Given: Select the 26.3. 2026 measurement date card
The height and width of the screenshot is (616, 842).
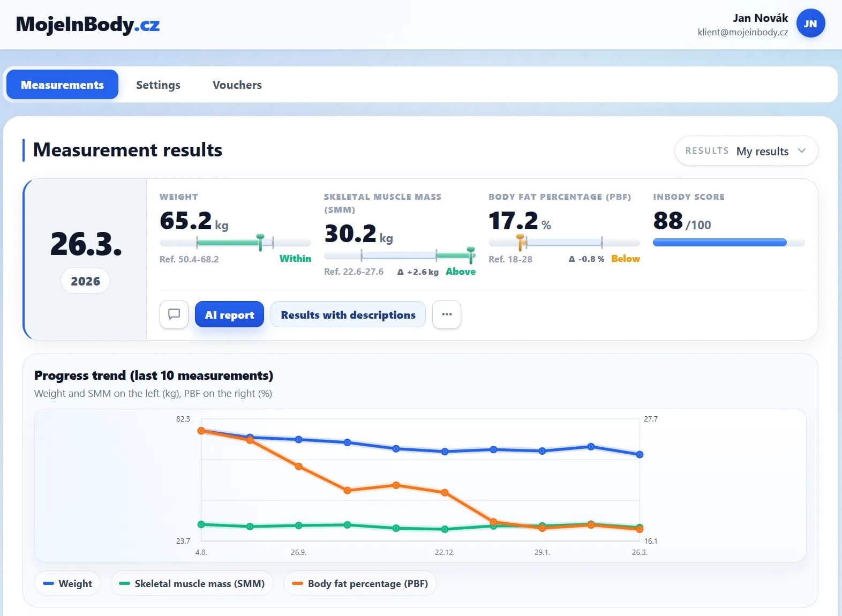Looking at the screenshot, I should click(86, 259).
